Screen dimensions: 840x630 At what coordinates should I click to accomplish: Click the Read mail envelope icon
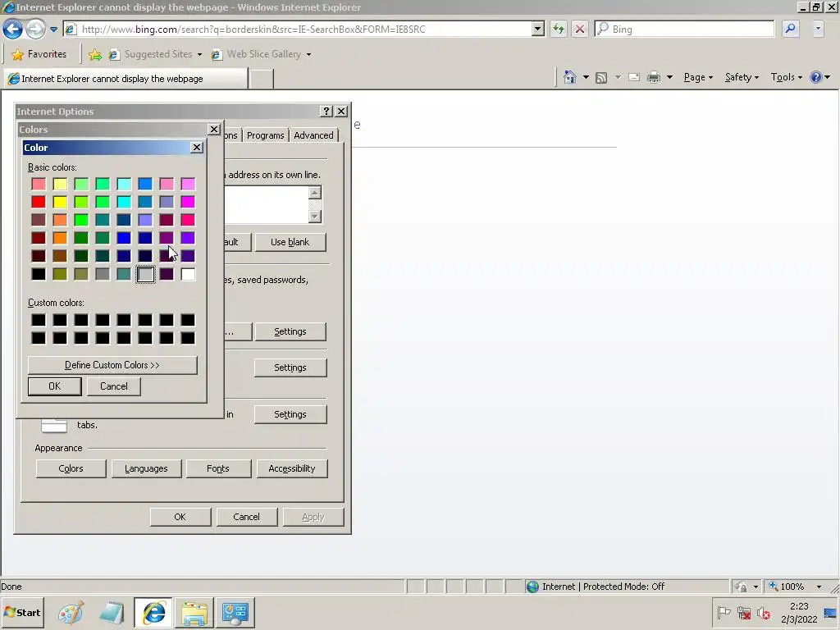click(x=634, y=78)
